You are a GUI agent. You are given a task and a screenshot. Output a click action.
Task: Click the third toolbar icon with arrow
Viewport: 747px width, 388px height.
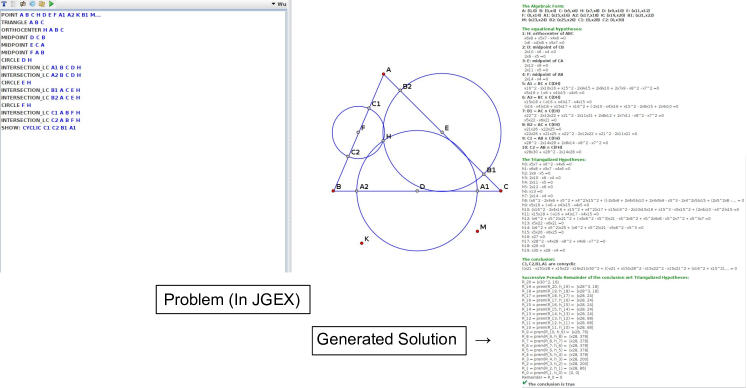coord(23,4)
